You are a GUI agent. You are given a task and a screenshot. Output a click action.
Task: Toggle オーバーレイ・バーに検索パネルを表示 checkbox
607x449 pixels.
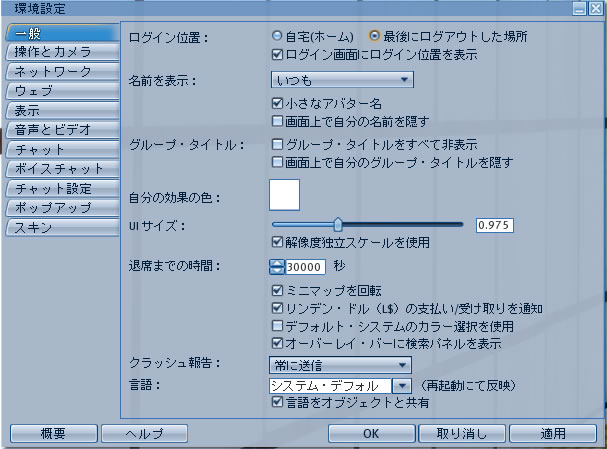(x=277, y=343)
